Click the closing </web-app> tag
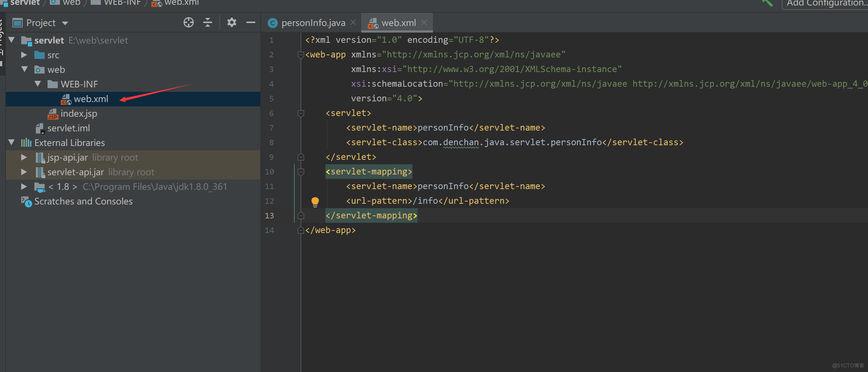868x372 pixels. click(331, 230)
